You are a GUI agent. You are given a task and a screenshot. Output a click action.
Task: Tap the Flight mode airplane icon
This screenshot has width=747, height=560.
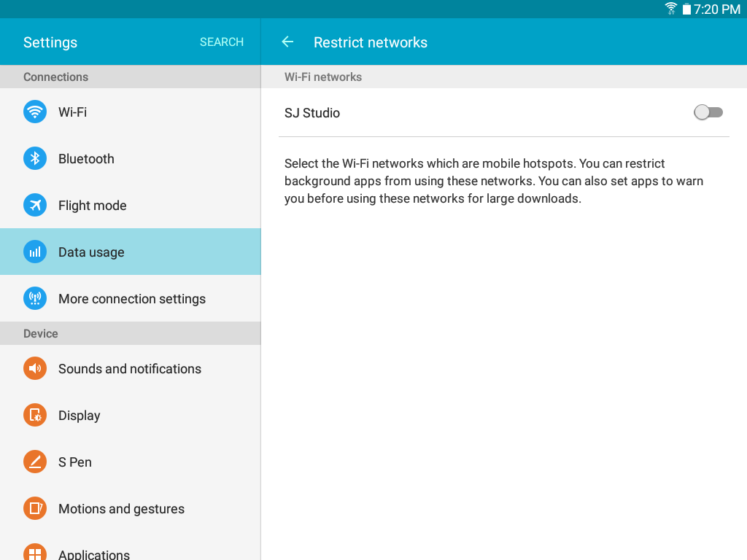tap(35, 205)
